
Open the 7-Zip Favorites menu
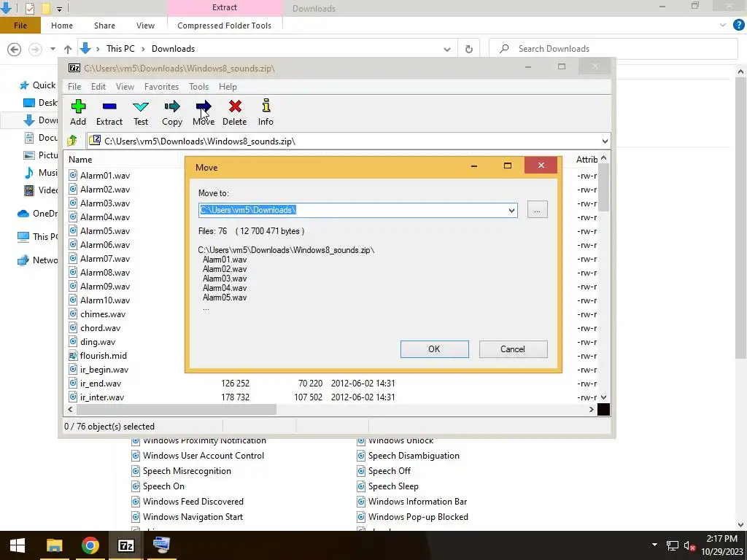click(x=161, y=87)
